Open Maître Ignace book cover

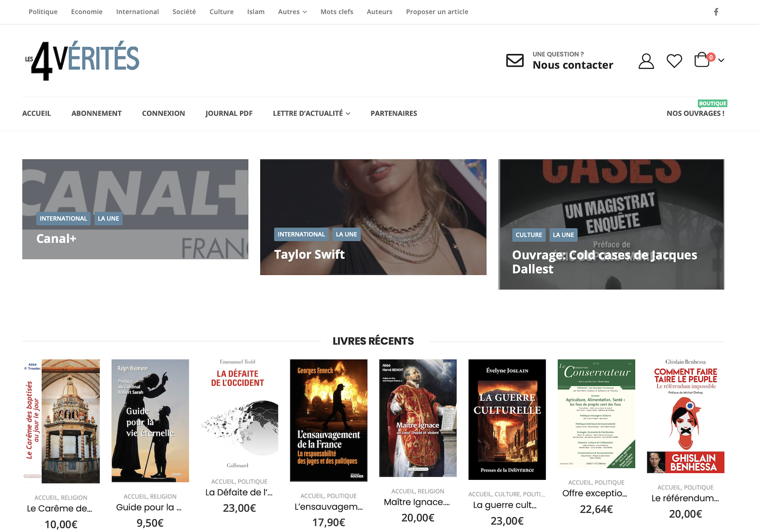tap(417, 418)
